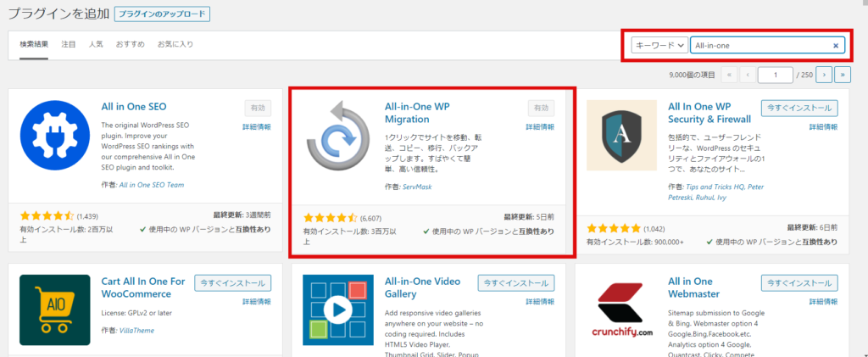Click the プラグインを追加 page heading
Screen dimensions: 868x357
(58, 14)
